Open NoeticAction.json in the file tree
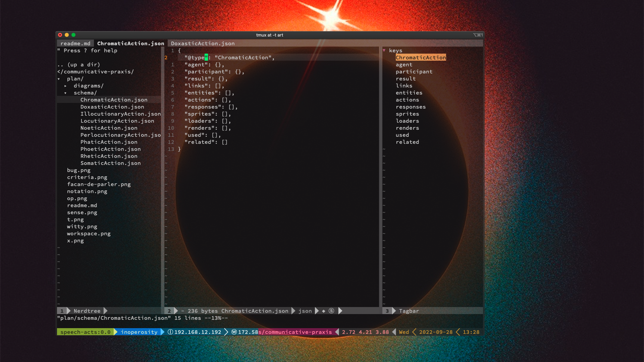The height and width of the screenshot is (362, 644). tap(109, 128)
